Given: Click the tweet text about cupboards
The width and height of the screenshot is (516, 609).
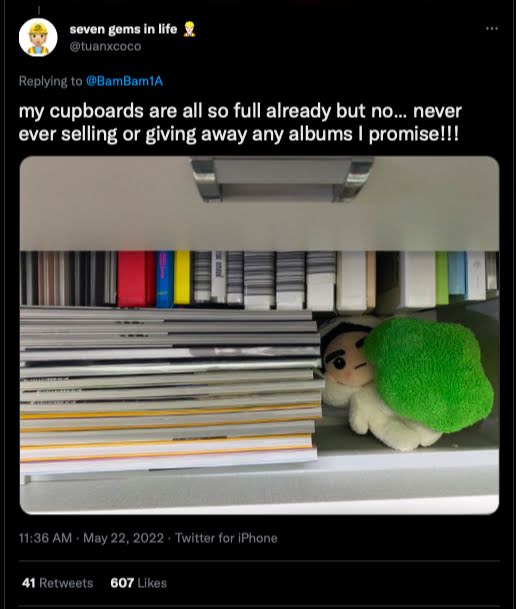Looking at the screenshot, I should (240, 122).
